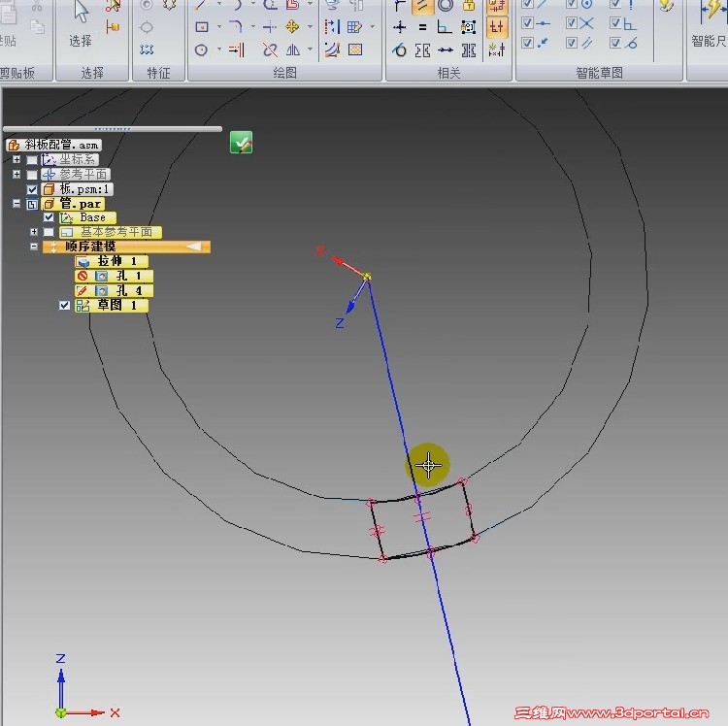Select the 孔 4 feature
The image size is (728, 726).
(x=114, y=290)
